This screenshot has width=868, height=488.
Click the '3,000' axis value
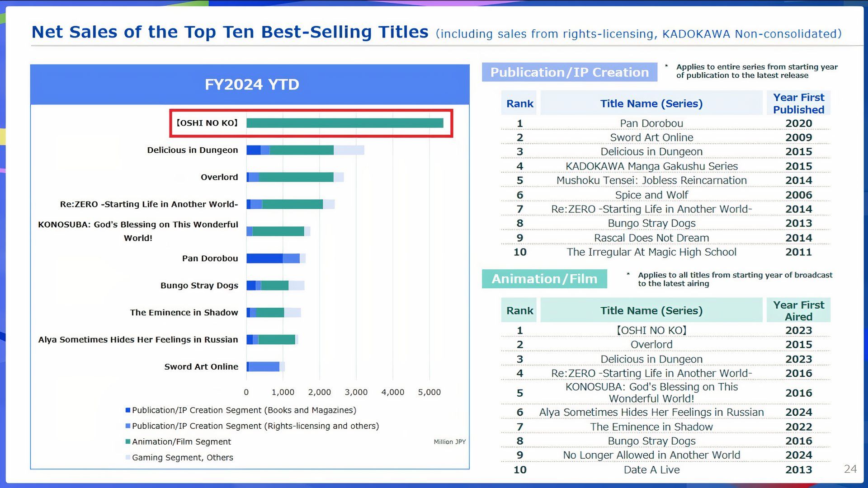click(x=356, y=392)
